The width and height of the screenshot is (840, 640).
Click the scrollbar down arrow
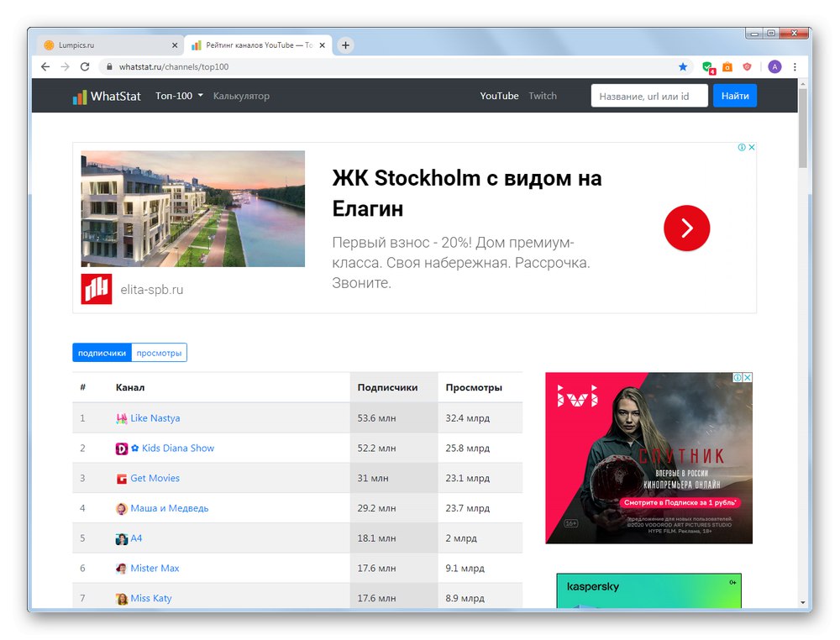pyautogui.click(x=802, y=602)
